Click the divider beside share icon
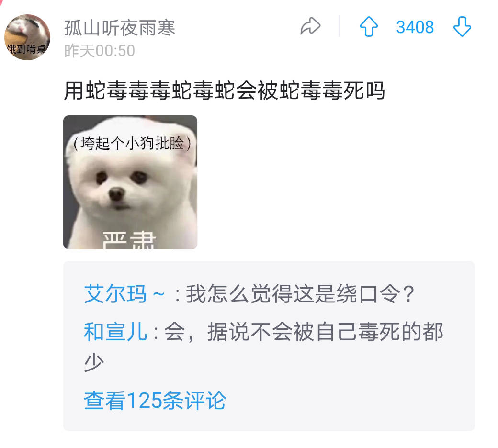Screen dimensions: 498x448 pyautogui.click(x=339, y=26)
